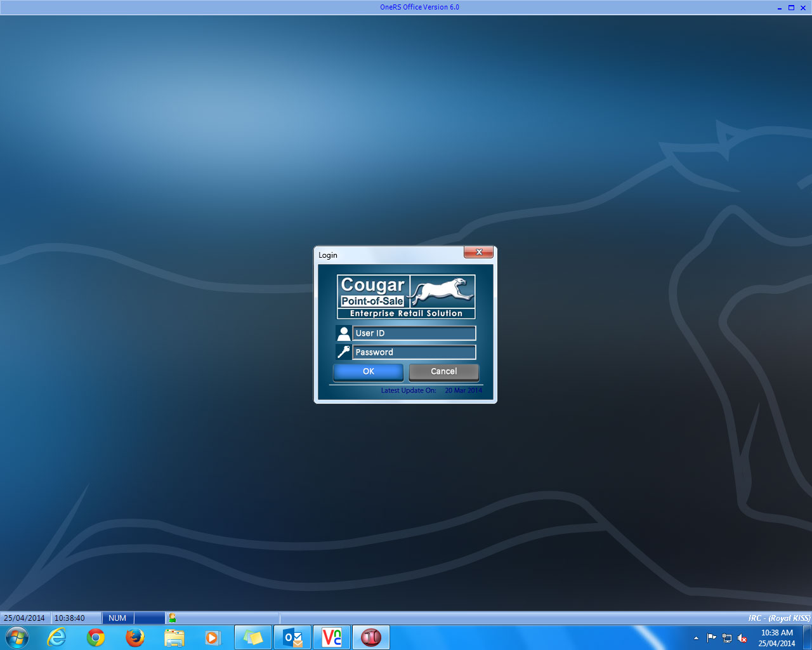Select the User ID person icon
The height and width of the screenshot is (650, 812).
click(x=343, y=333)
